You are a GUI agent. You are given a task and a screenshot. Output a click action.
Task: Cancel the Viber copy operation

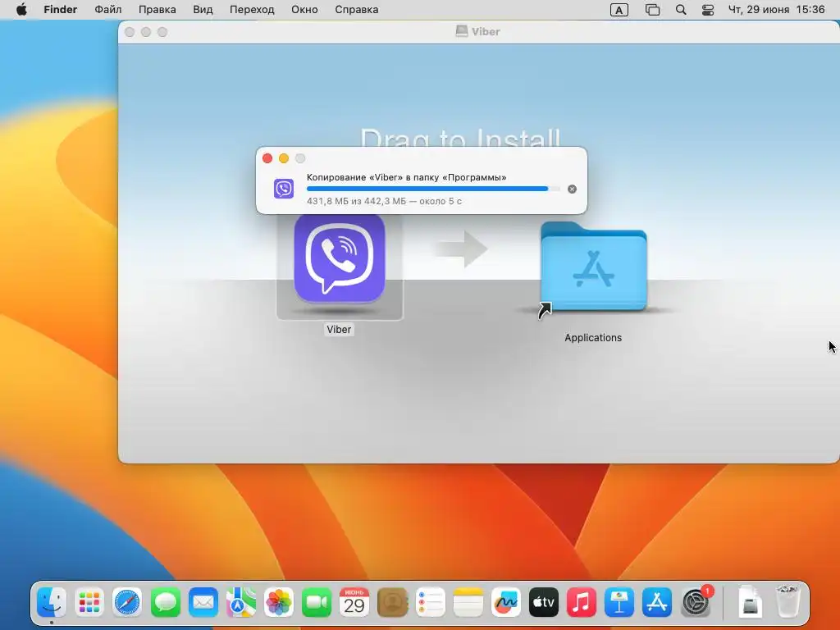572,189
